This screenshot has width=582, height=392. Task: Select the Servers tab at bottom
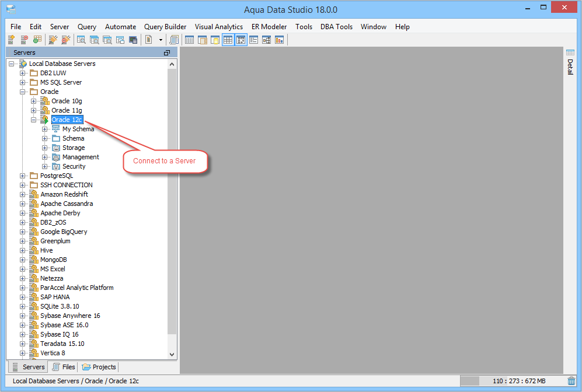[x=29, y=367]
